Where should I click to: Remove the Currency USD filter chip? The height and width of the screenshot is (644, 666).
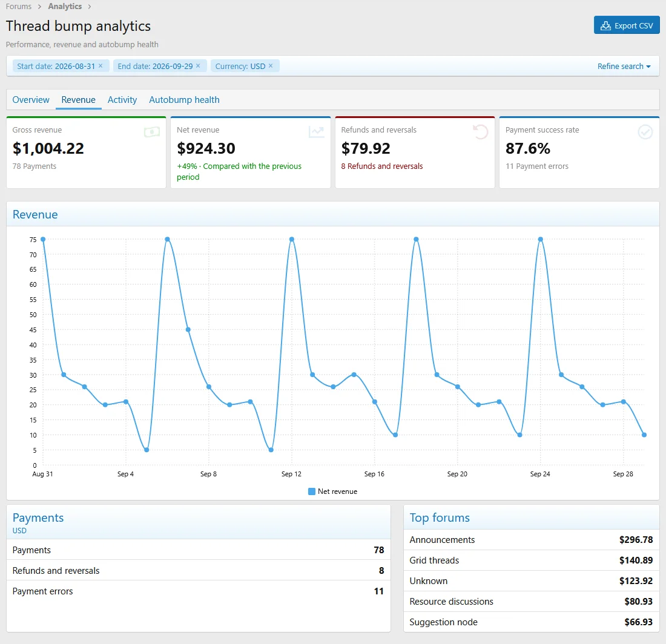coord(271,66)
